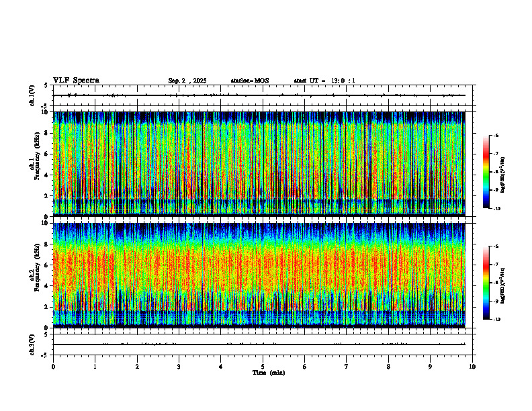Viewport: 532px width, 411px height.
Task: Click the "2" kHz tick on ch.2 frequency axis
Action: coord(47,307)
